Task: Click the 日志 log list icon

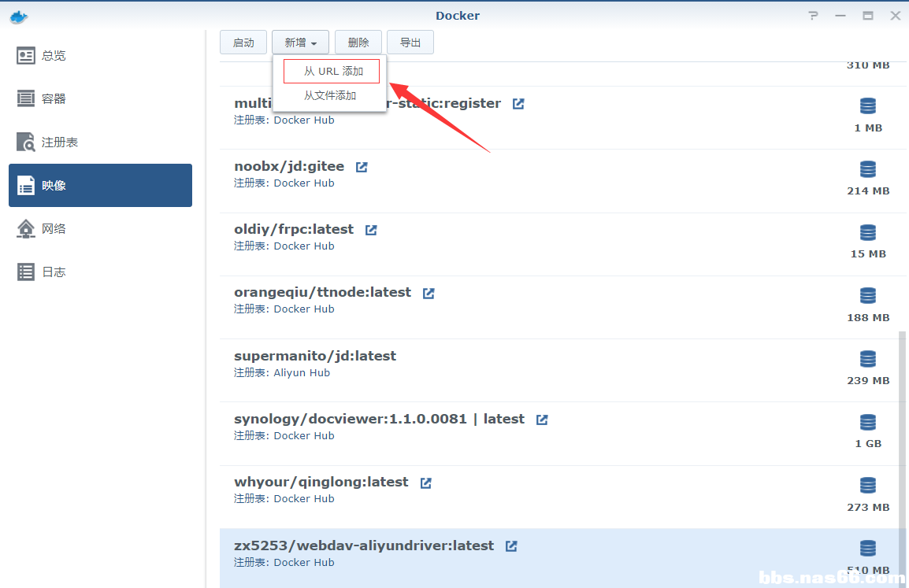Action: pyautogui.click(x=25, y=272)
